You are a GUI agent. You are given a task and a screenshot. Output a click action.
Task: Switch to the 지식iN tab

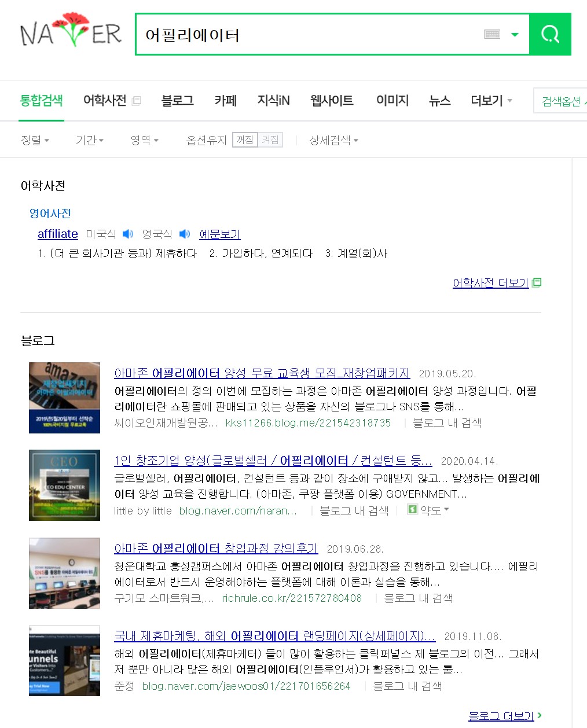point(273,101)
